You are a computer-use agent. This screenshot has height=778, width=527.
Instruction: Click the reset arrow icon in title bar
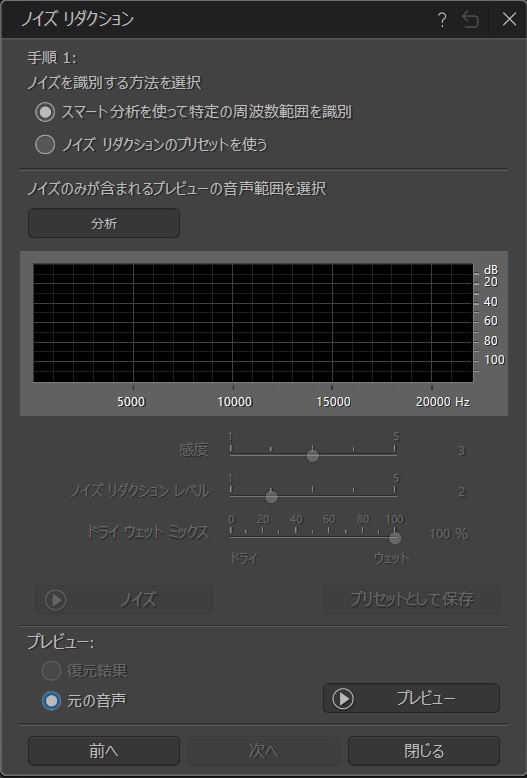coord(470,20)
